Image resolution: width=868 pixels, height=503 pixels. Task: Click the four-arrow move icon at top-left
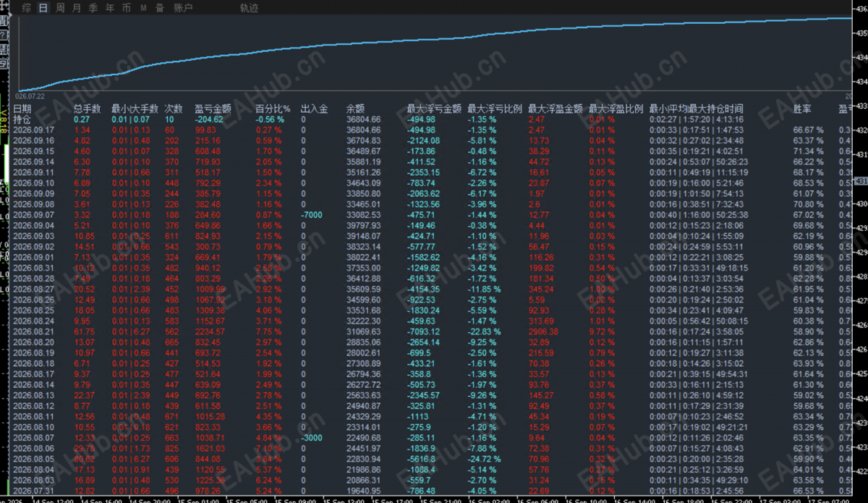4,5
